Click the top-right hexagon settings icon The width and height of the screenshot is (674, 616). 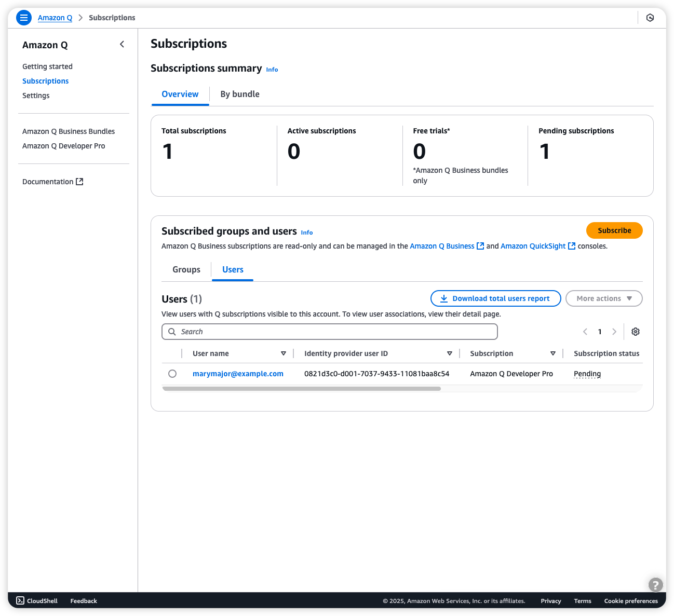pyautogui.click(x=650, y=18)
